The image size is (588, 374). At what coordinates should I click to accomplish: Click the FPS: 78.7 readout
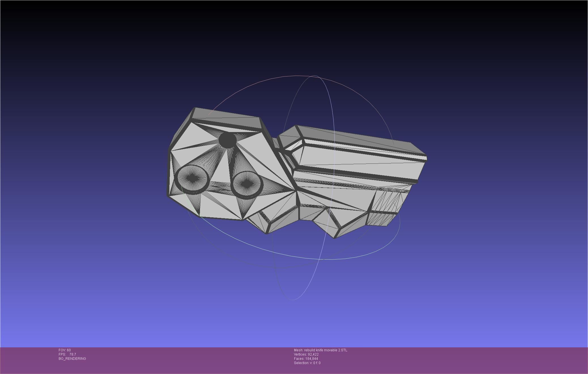tap(67, 354)
